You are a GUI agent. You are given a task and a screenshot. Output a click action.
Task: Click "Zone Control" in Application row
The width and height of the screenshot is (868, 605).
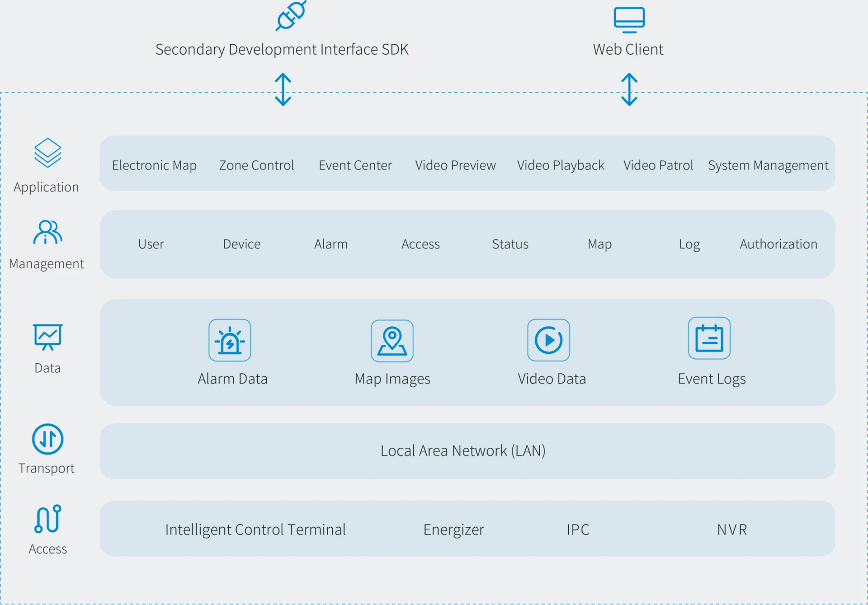coord(256,165)
